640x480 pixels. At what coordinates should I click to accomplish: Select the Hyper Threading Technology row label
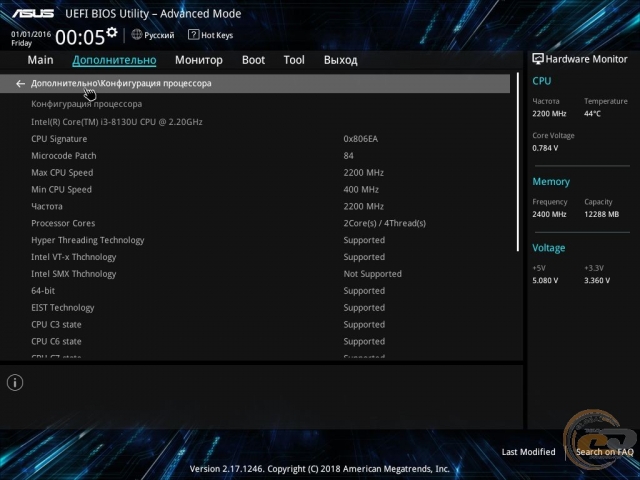[88, 240]
